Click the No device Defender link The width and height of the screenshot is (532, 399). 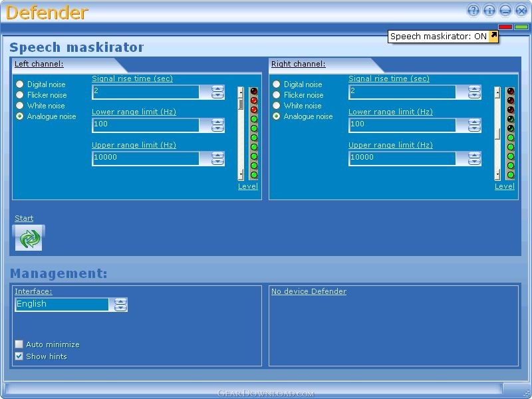click(x=309, y=291)
